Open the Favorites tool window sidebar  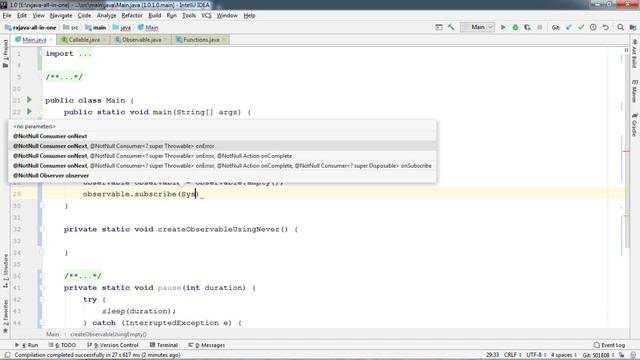(5, 316)
